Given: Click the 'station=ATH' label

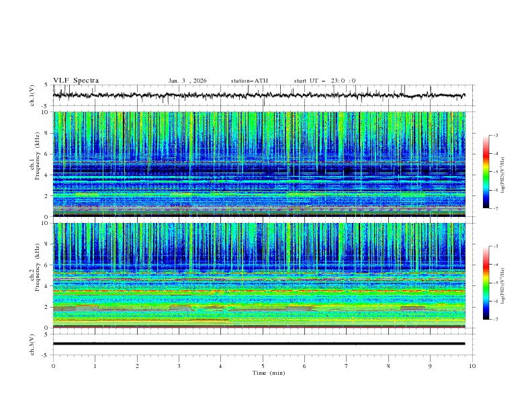Looking at the screenshot, I should [x=249, y=81].
